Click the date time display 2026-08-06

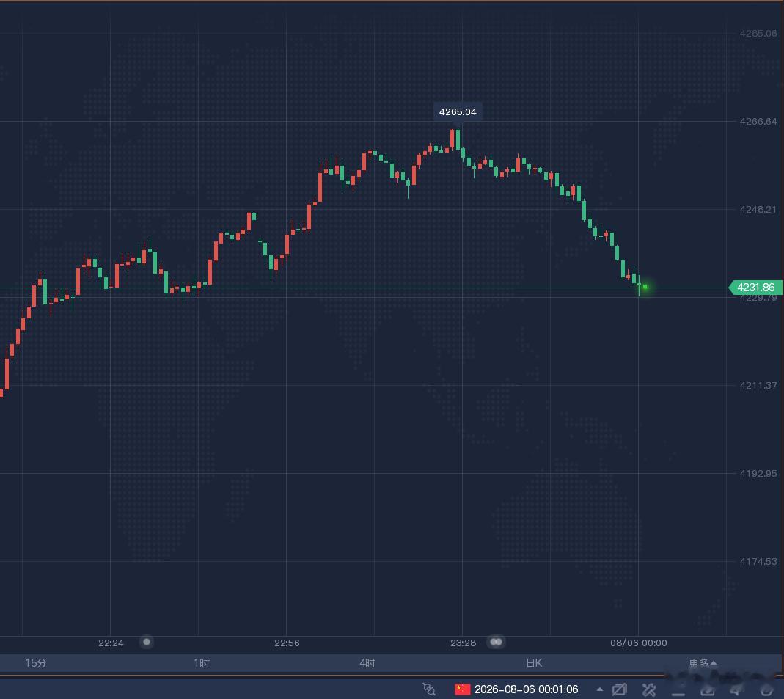coord(526,689)
